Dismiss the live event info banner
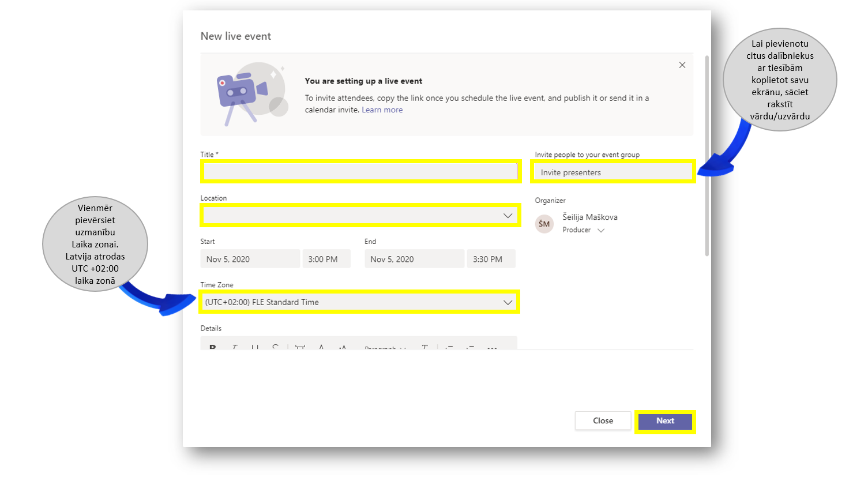This screenshot has height=485, width=868. tap(682, 65)
